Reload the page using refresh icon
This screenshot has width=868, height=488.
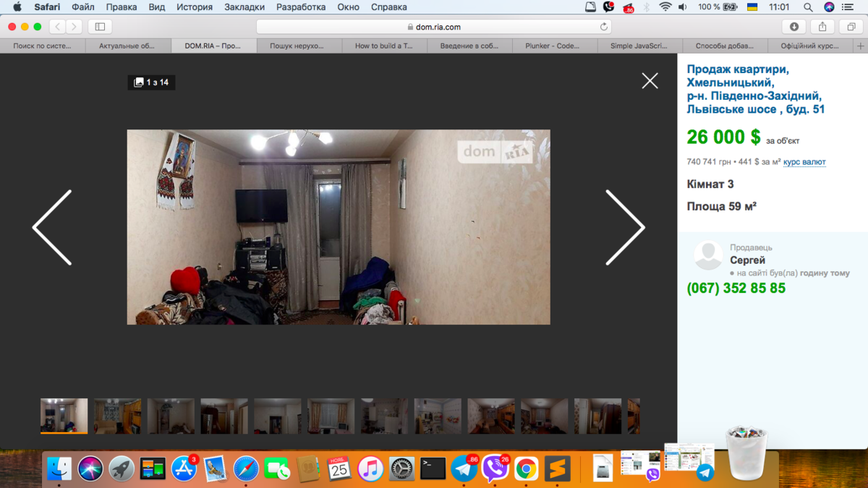[603, 27]
